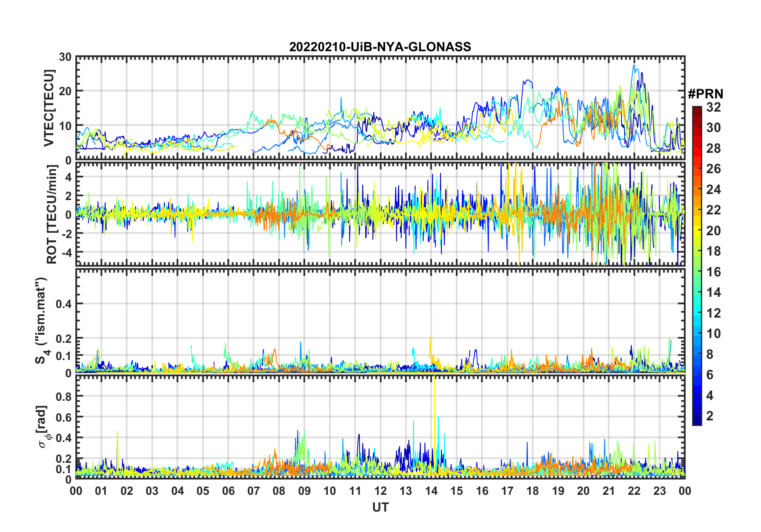Click UT axis hour label 03
Viewport: 761px width, 532px height.
pos(152,491)
